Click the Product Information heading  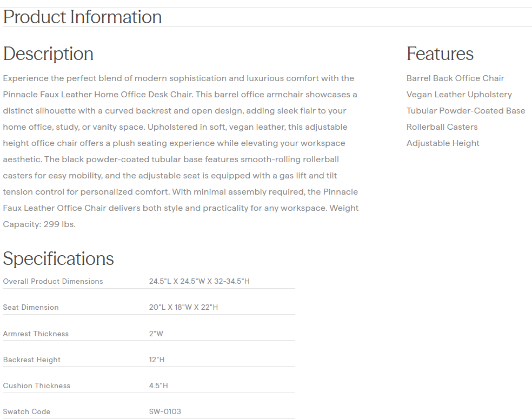(82, 17)
